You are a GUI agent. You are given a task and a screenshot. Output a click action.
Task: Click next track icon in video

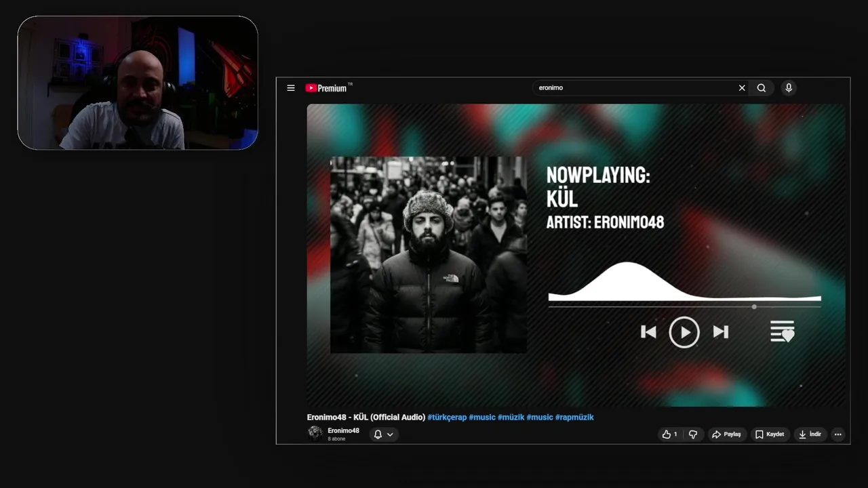pos(720,332)
